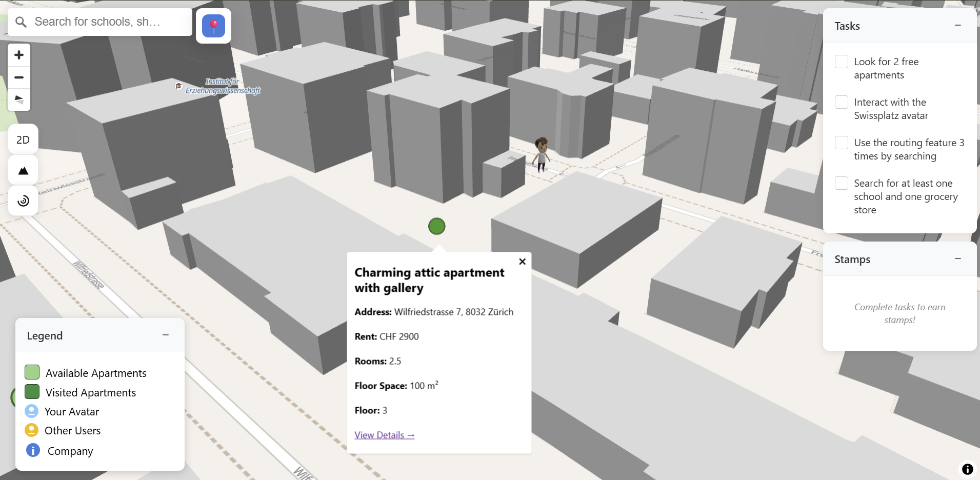Image resolution: width=980 pixels, height=480 pixels.
Task: Click the apartment title 'Charming attic apartment with gallery'
Action: (x=430, y=280)
